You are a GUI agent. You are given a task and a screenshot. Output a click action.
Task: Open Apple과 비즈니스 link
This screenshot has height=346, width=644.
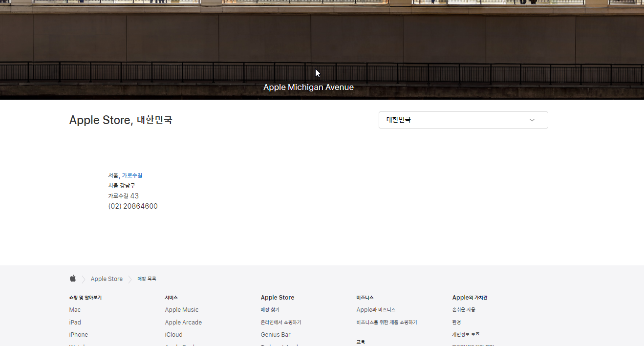pyautogui.click(x=376, y=310)
